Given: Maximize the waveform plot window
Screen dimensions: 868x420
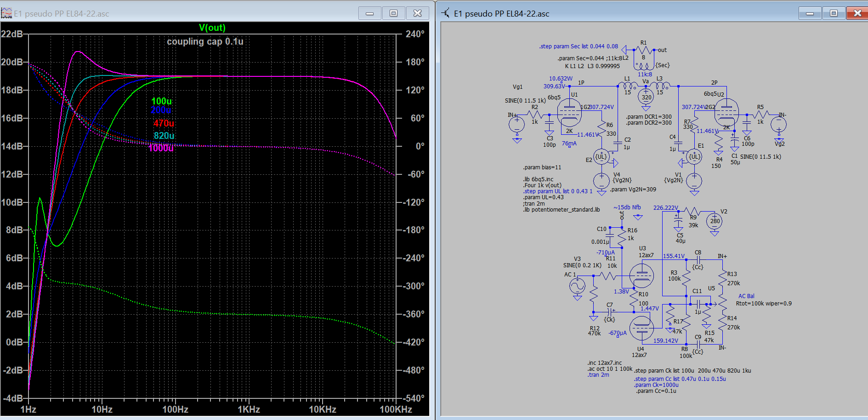Looking at the screenshot, I should click(x=394, y=13).
